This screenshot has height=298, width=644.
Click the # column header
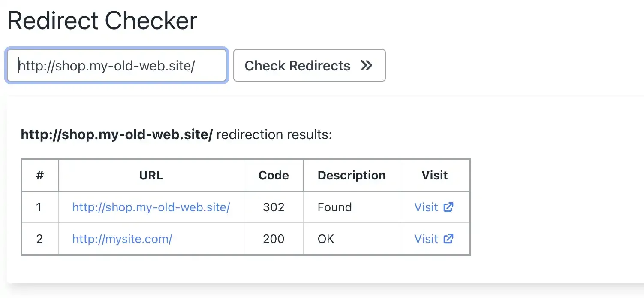point(39,175)
